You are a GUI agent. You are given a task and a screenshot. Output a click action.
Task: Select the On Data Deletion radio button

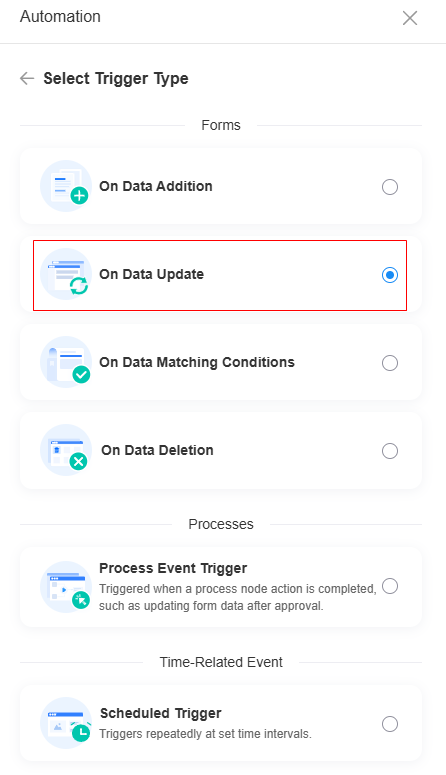pyautogui.click(x=390, y=451)
